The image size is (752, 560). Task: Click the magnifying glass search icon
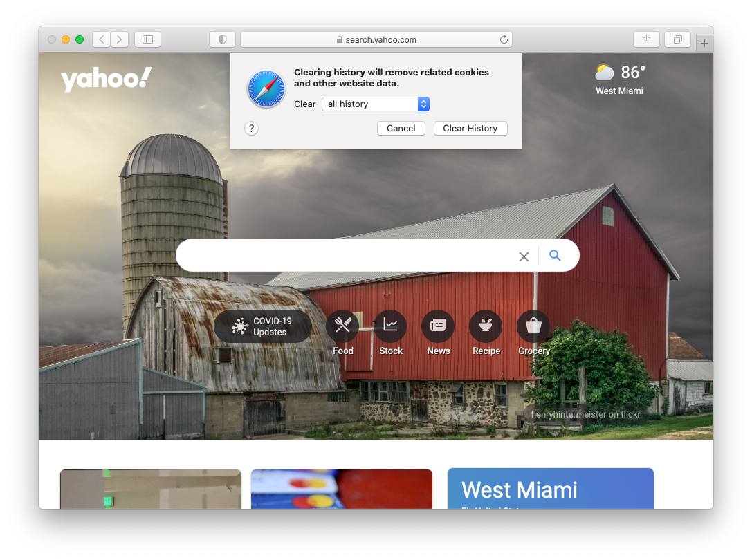click(555, 255)
